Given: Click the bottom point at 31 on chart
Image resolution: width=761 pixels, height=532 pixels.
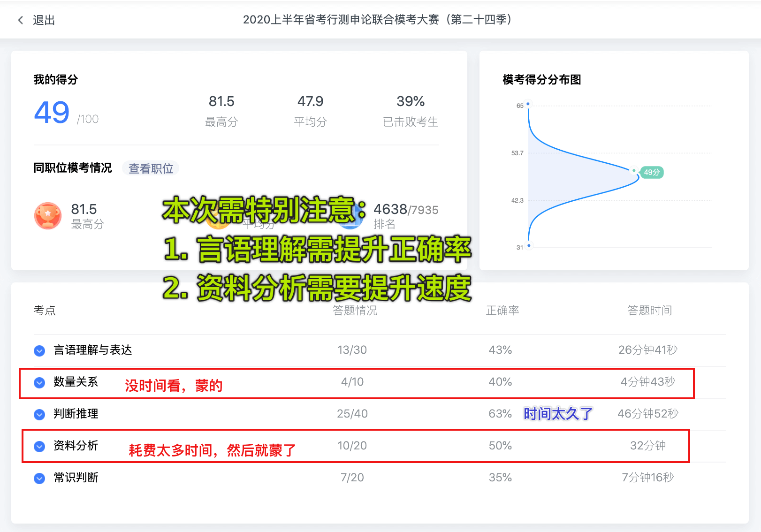Looking at the screenshot, I should [529, 245].
